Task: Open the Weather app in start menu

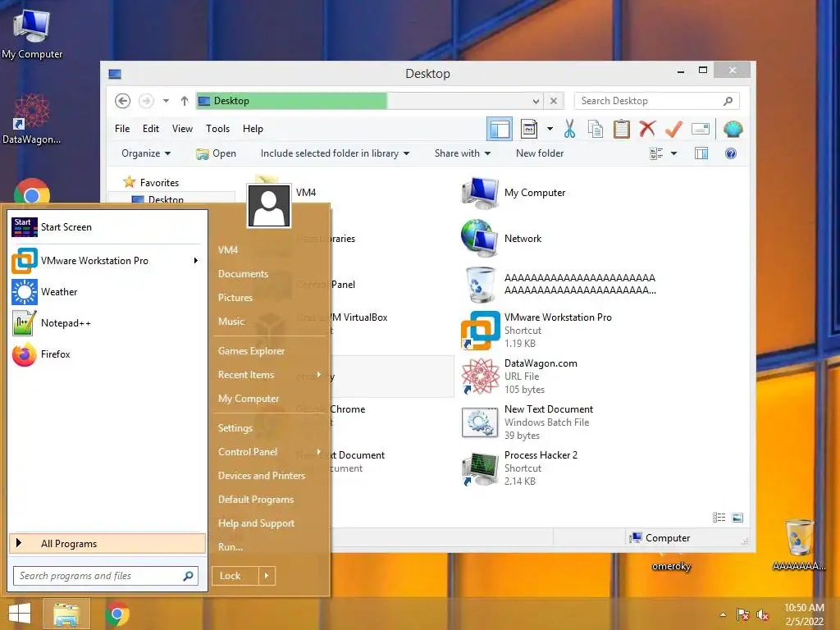Action: point(107,292)
